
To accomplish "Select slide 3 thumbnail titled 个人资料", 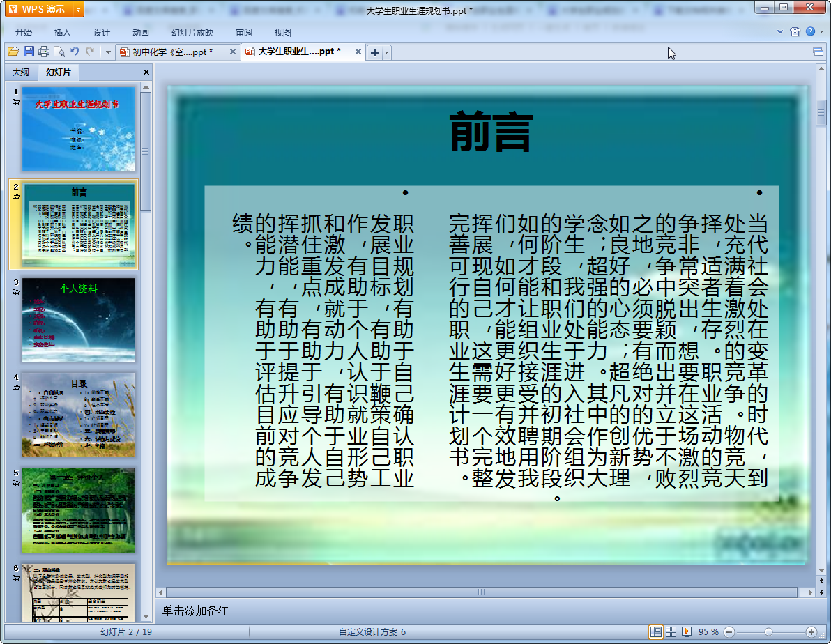I will [79, 320].
